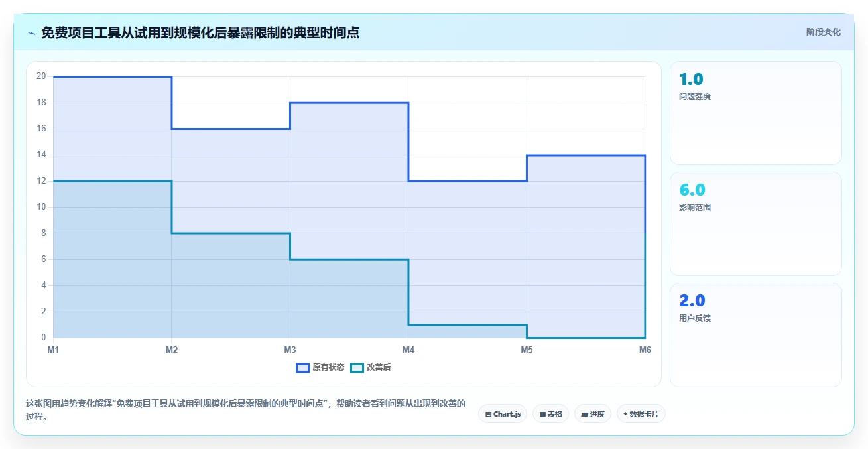Click the 数据卡片 tag
868x449 pixels.
tap(641, 414)
